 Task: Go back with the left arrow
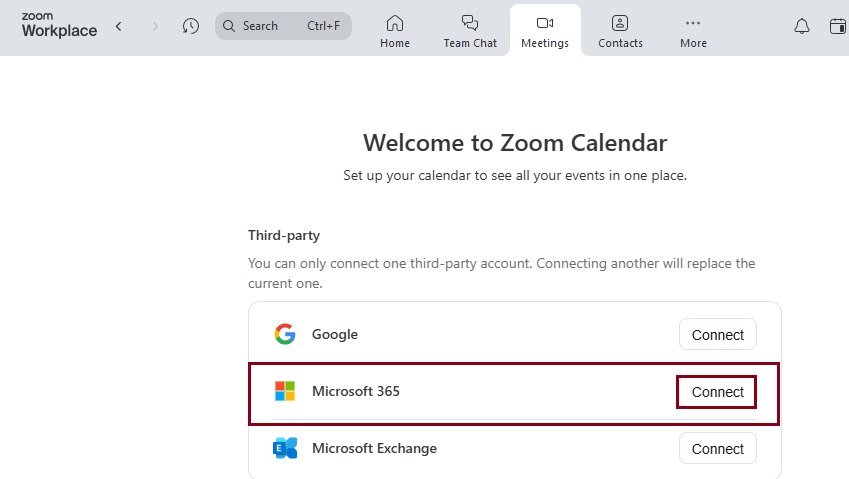(119, 26)
